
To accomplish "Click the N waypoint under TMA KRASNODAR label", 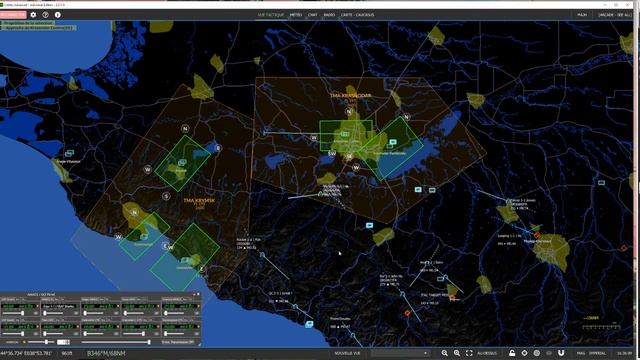I will 349,111.
